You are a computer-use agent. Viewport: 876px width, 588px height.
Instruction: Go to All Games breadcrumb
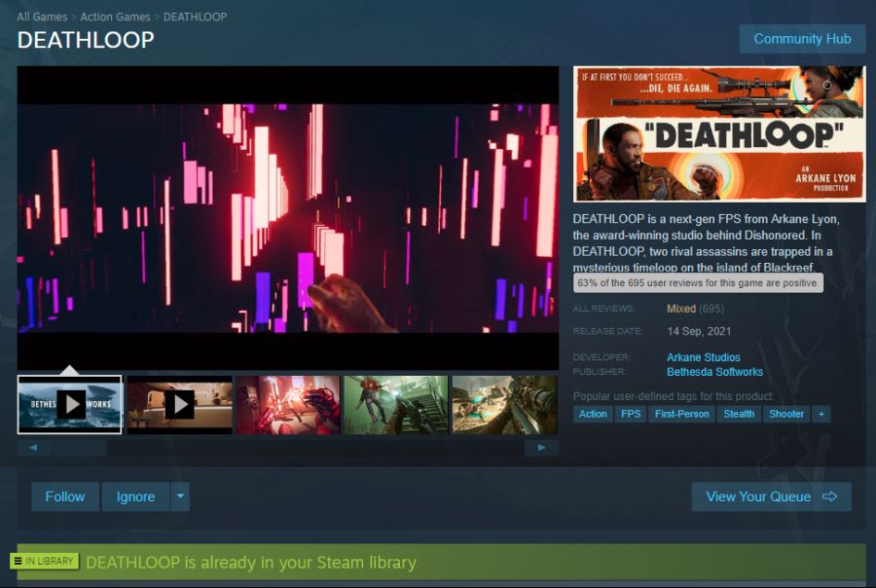coord(42,18)
